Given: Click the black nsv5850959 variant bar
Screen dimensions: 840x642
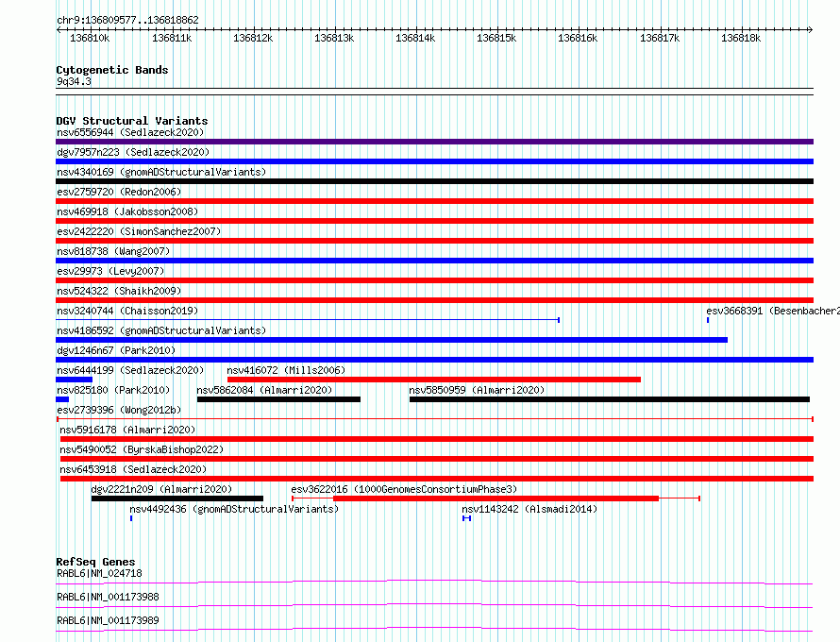Looking at the screenshot, I should coord(610,399).
